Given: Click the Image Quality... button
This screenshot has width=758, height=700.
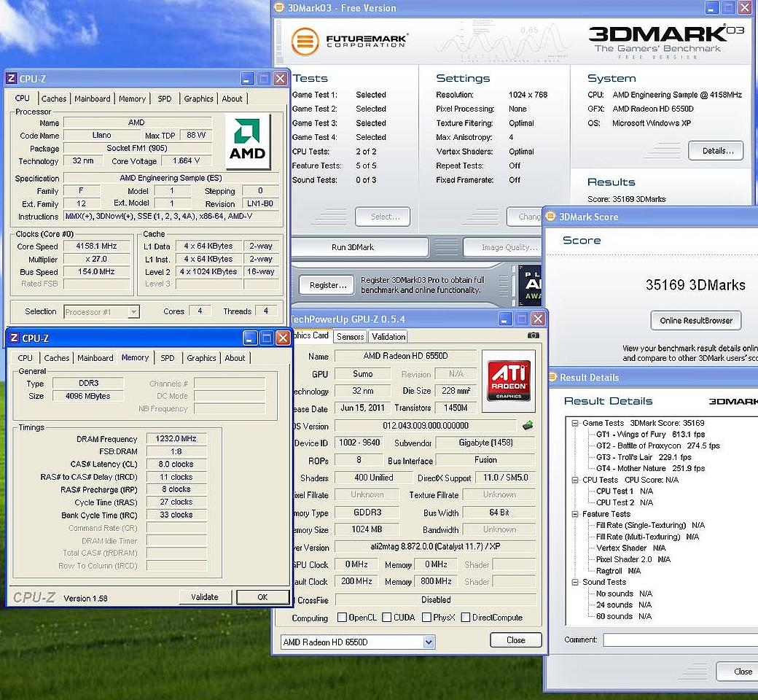Looking at the screenshot, I should (503, 247).
